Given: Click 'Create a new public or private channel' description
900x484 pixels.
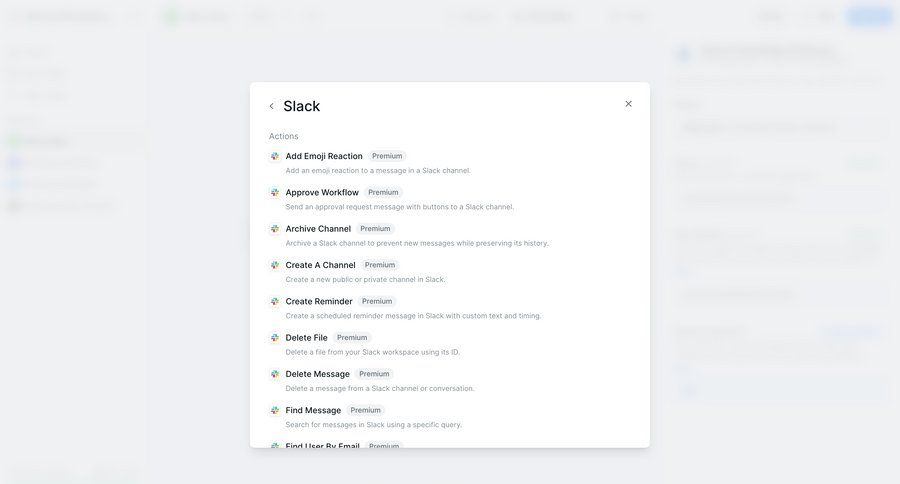Looking at the screenshot, I should click(x=365, y=280).
